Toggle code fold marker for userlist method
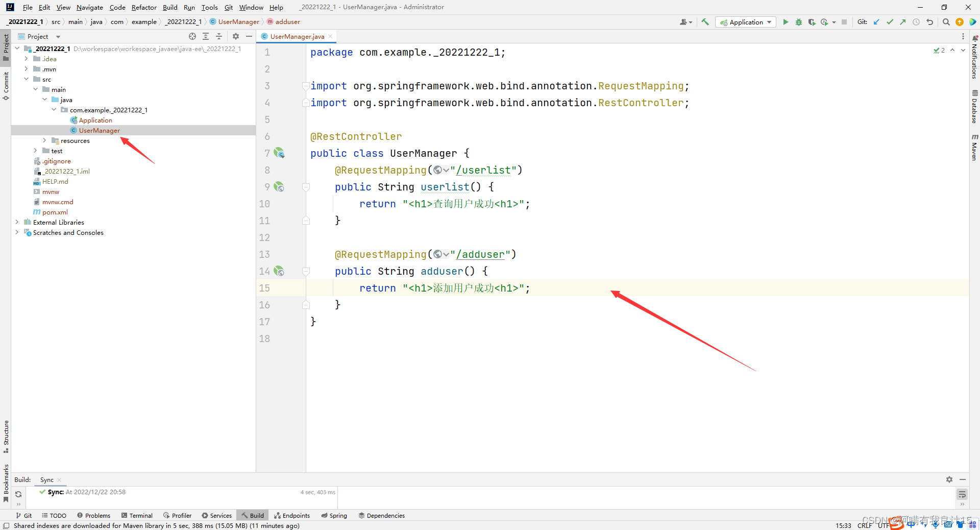Viewport: 980px width, 530px height. pyautogui.click(x=306, y=187)
